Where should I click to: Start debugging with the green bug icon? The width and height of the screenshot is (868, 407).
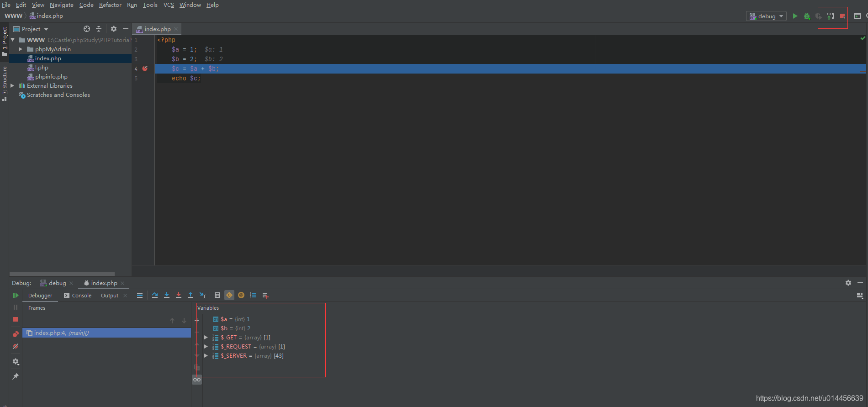[x=807, y=16]
